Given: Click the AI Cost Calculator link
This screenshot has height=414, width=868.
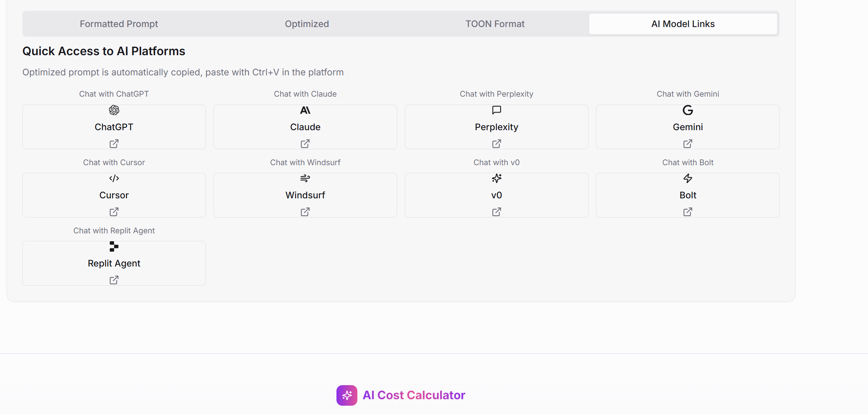Looking at the screenshot, I should (x=414, y=395).
